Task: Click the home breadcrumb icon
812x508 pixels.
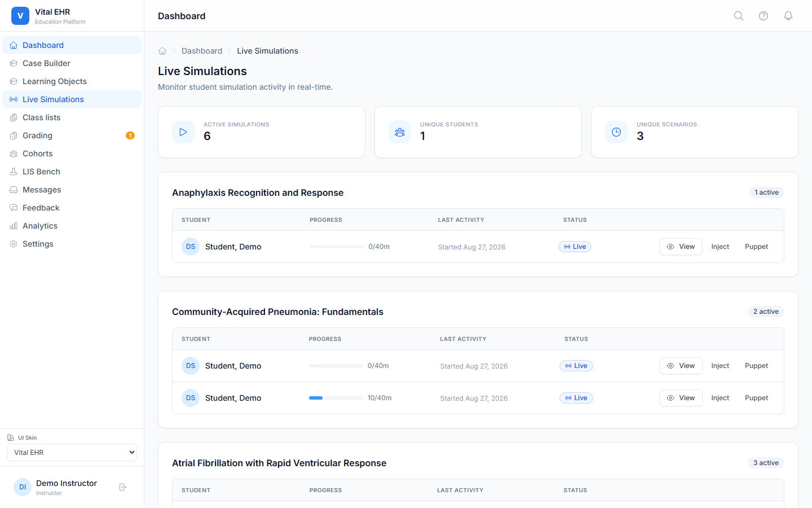Action: coord(162,51)
